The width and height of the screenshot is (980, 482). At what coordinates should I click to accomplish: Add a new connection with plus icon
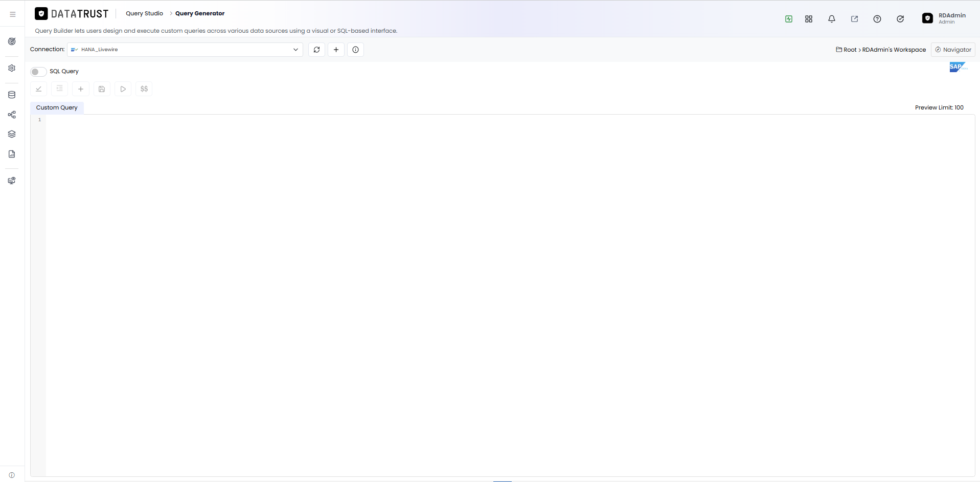[336, 50]
